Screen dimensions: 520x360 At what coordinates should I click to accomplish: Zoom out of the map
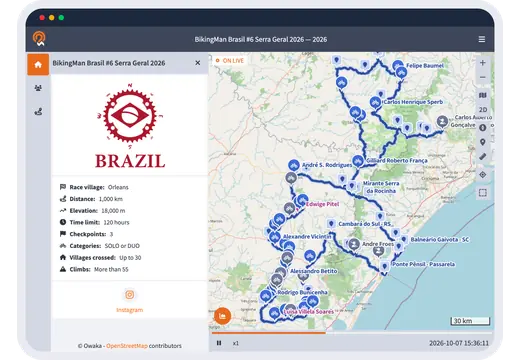tap(483, 77)
